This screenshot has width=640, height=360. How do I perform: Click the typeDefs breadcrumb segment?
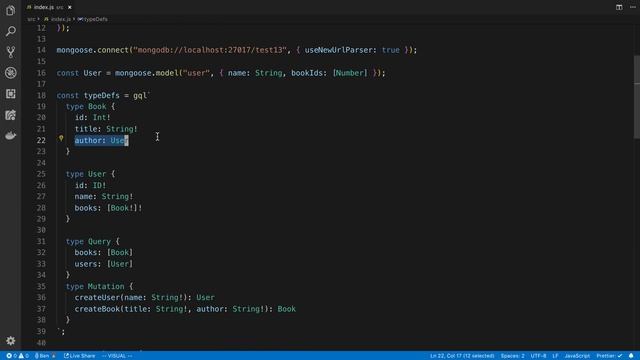pos(93,19)
